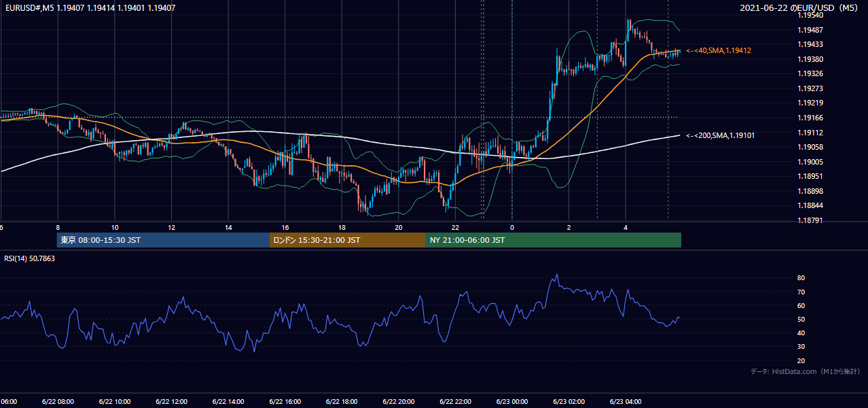Click price axis label 1.18898

810,191
